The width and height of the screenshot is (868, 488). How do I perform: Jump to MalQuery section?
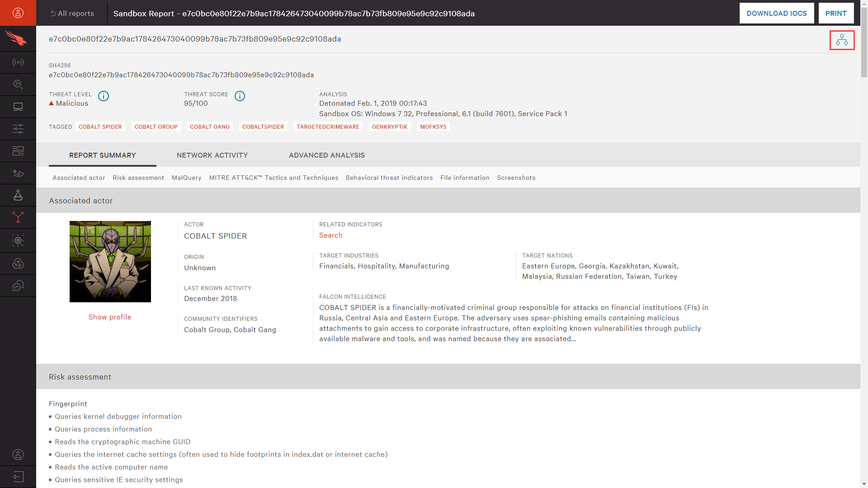tap(187, 178)
